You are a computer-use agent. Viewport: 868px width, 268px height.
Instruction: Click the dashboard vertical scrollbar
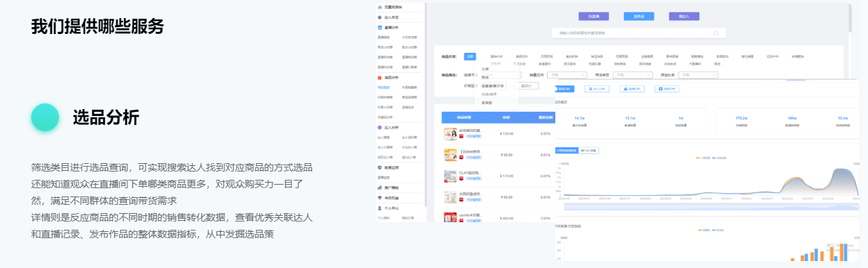pyautogui.click(x=849, y=17)
